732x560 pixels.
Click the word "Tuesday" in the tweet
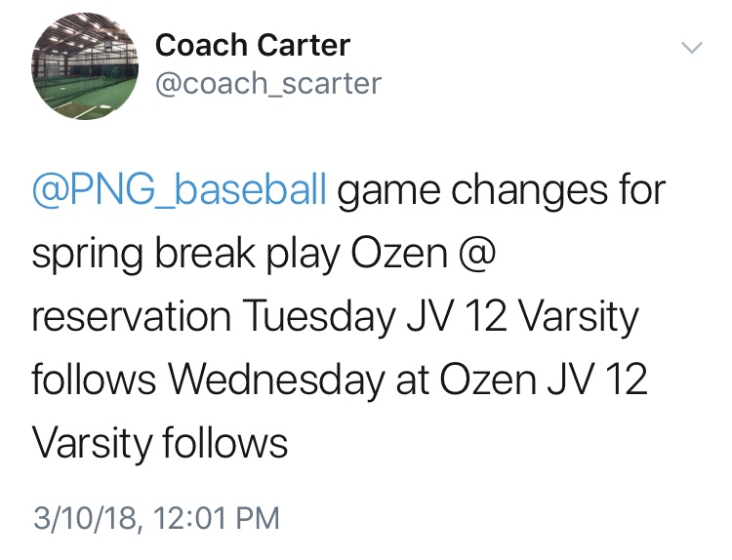tap(320, 319)
